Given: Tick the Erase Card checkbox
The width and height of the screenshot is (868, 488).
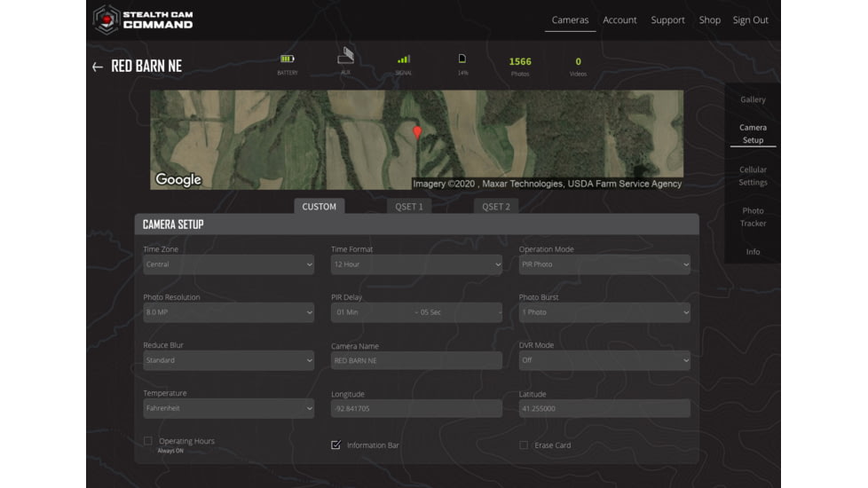Looking at the screenshot, I should click(524, 445).
